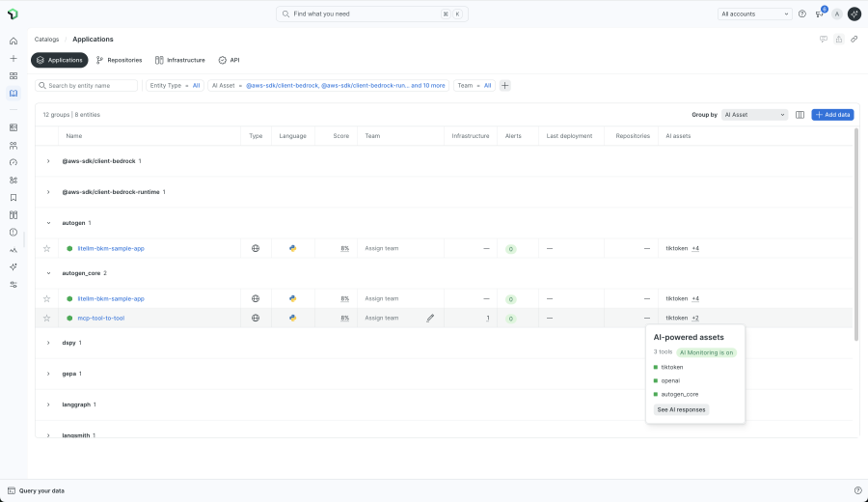Screen dimensions: 868x502
Task: Collapse the autogen group
Action: pyautogui.click(x=48, y=223)
